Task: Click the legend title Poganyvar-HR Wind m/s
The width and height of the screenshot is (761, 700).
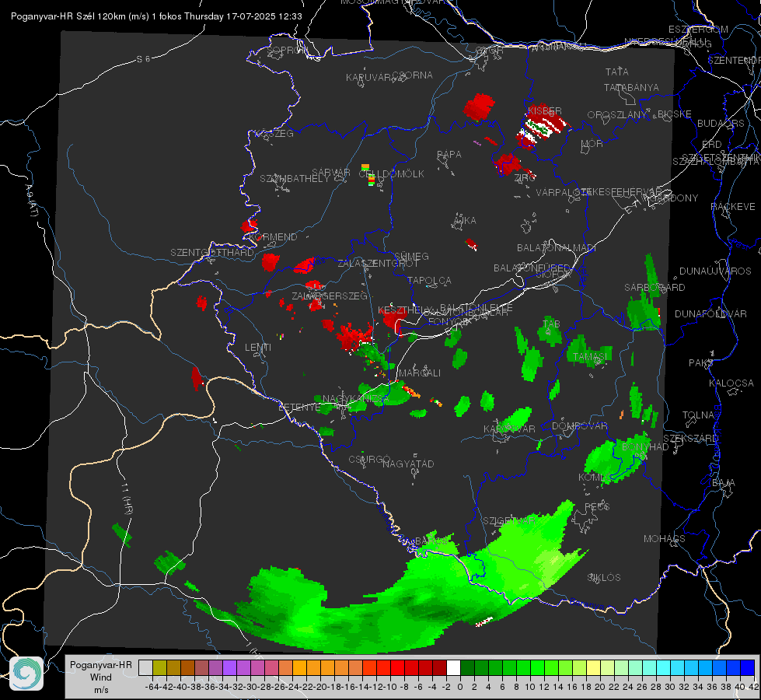Action: tap(101, 677)
